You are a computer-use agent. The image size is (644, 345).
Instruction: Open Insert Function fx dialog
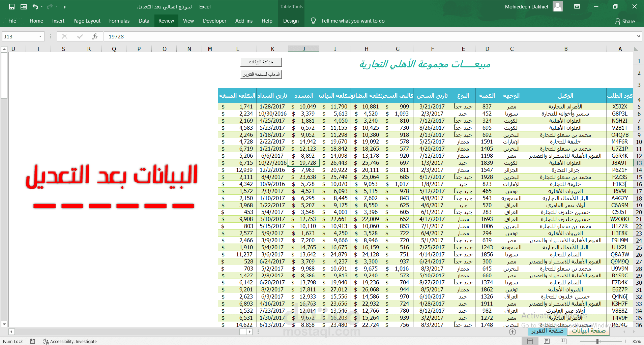click(95, 36)
